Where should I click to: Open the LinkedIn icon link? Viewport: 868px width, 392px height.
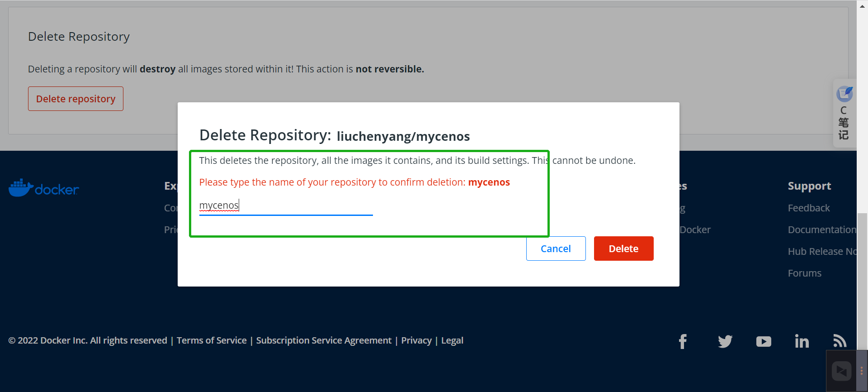click(802, 341)
